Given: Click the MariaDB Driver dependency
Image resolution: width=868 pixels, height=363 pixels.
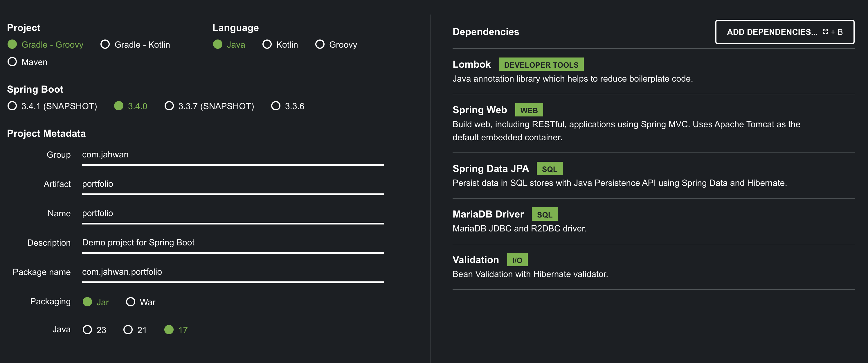Looking at the screenshot, I should coord(488,214).
